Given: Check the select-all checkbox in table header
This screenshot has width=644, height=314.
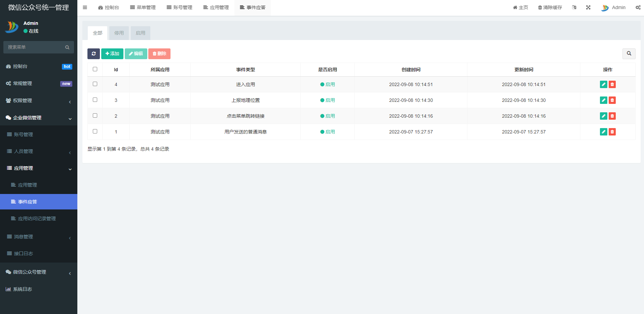Looking at the screenshot, I should pos(95,69).
